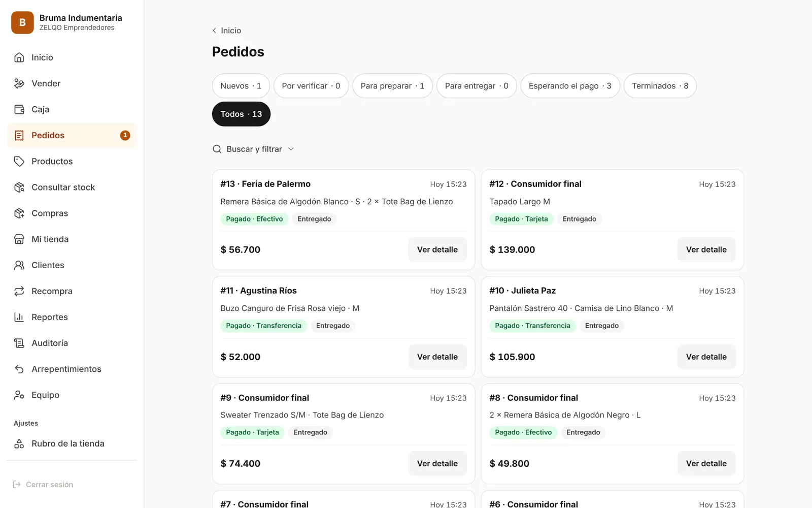Click the Pagado · Tarjeta badge on order #12

pos(521,219)
